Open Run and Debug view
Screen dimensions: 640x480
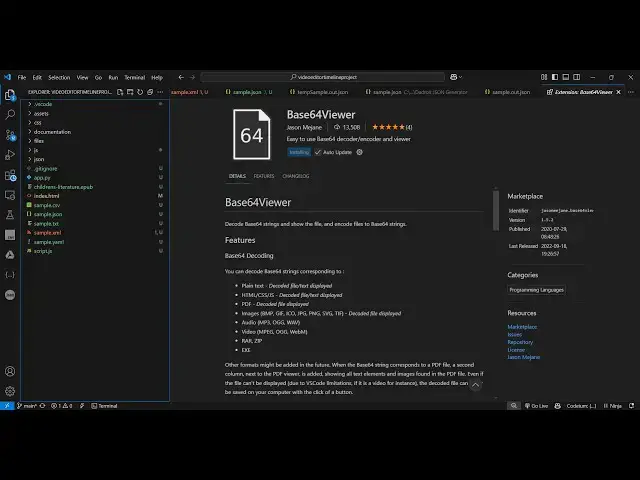coord(10,155)
